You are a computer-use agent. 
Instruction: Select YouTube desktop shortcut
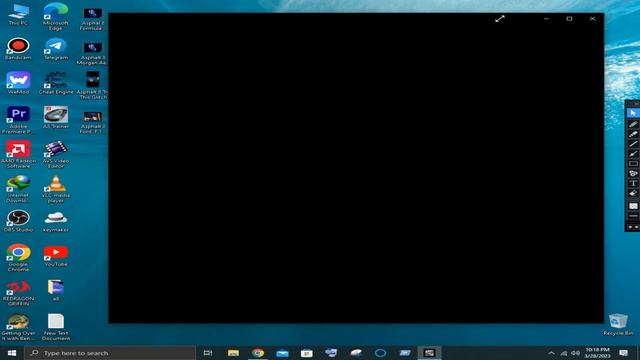click(56, 256)
